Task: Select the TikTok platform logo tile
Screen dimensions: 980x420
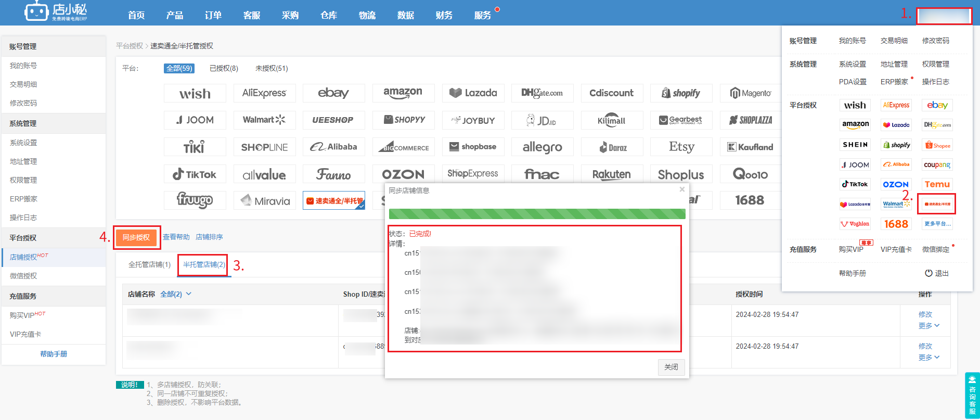Action: (195, 174)
